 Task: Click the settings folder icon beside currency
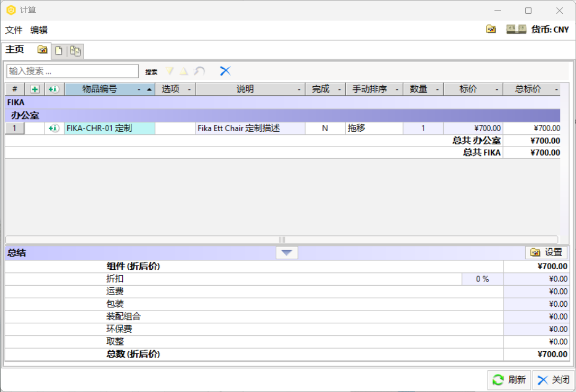pyautogui.click(x=491, y=29)
